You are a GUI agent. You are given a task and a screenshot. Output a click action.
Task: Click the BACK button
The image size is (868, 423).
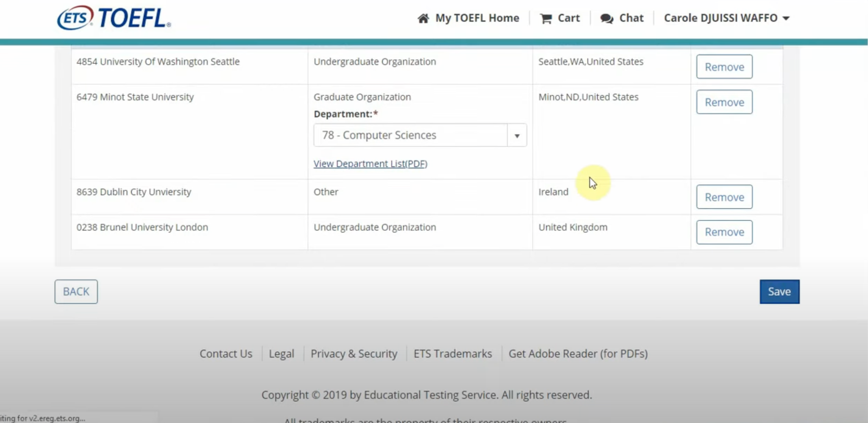(x=76, y=291)
